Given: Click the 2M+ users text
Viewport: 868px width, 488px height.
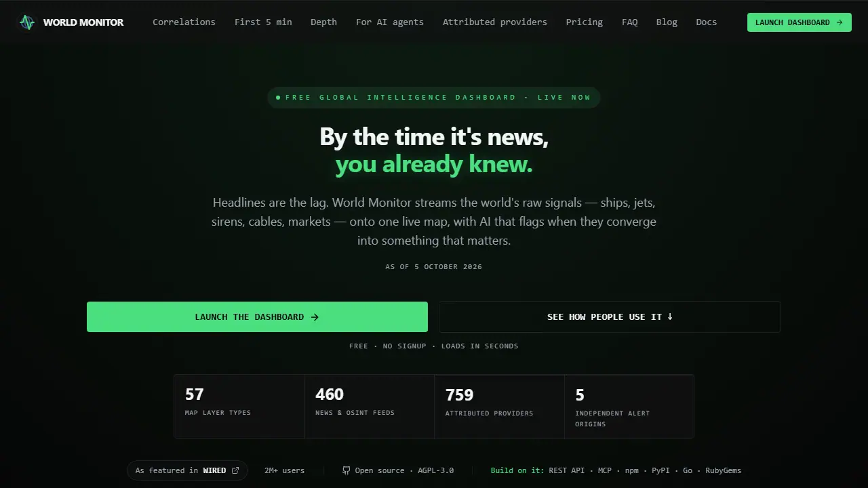Looking at the screenshot, I should point(285,470).
